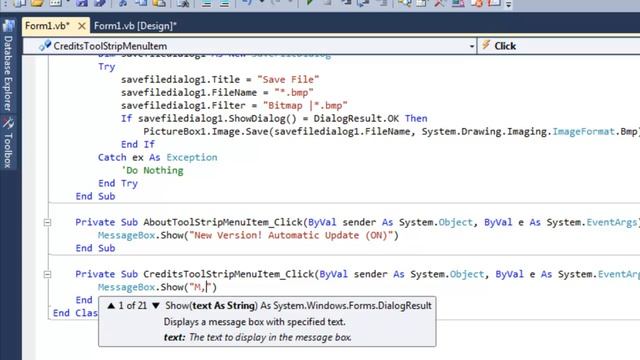The image size is (640, 360).
Task: Click the lightning event icon beside Click
Action: [x=486, y=45]
